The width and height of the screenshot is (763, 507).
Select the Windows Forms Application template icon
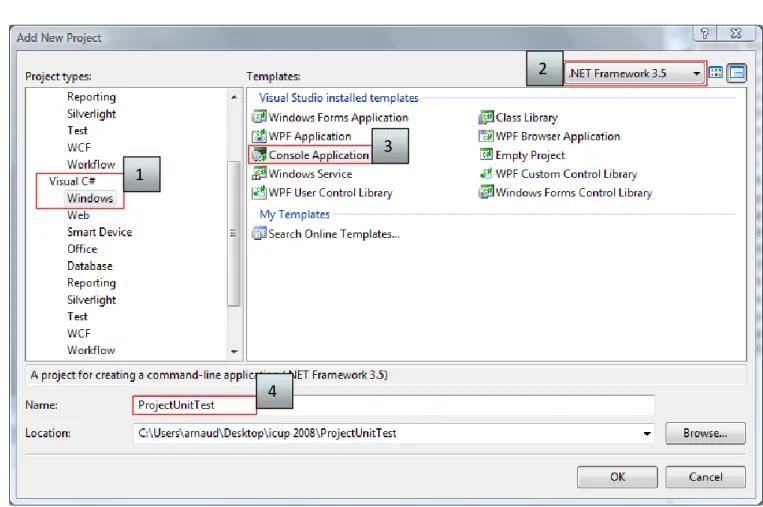(x=259, y=117)
